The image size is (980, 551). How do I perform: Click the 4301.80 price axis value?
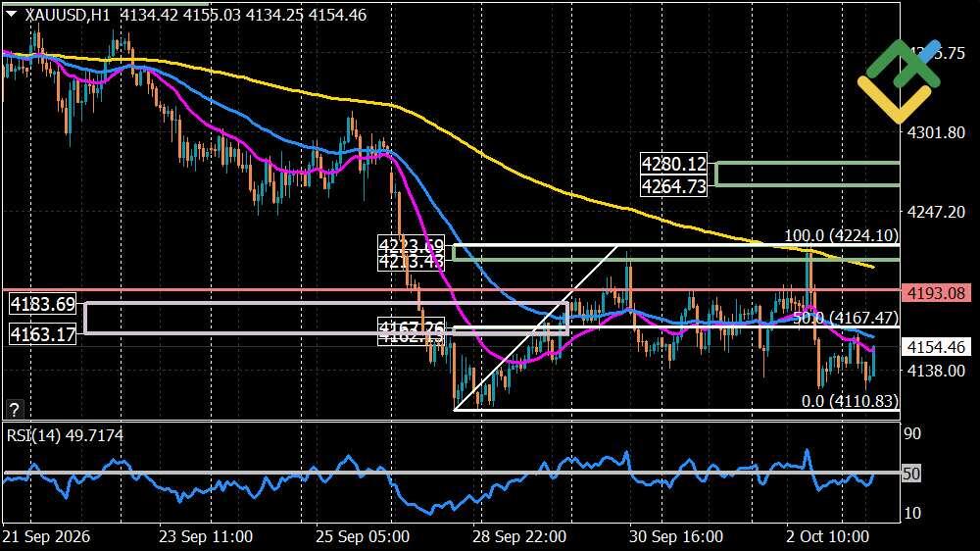pyautogui.click(x=936, y=132)
